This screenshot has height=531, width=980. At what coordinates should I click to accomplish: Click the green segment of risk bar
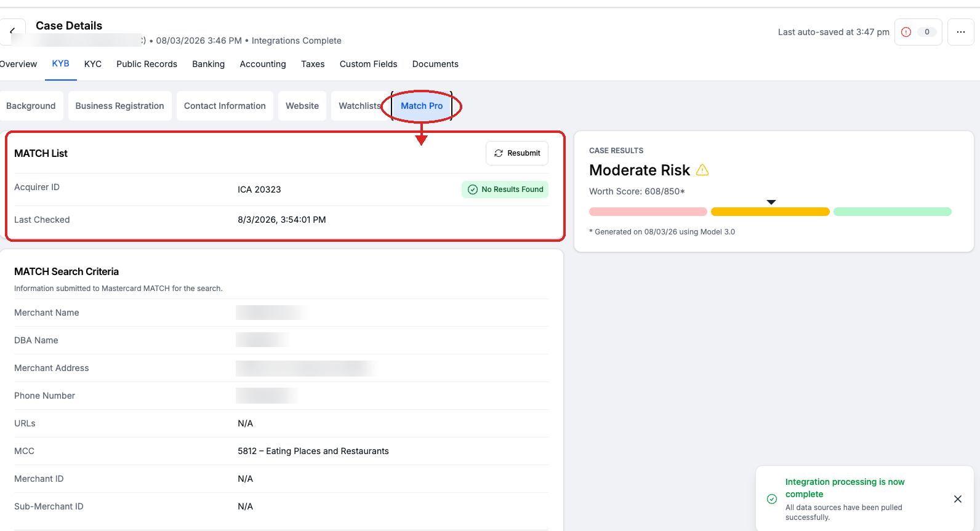pos(892,212)
